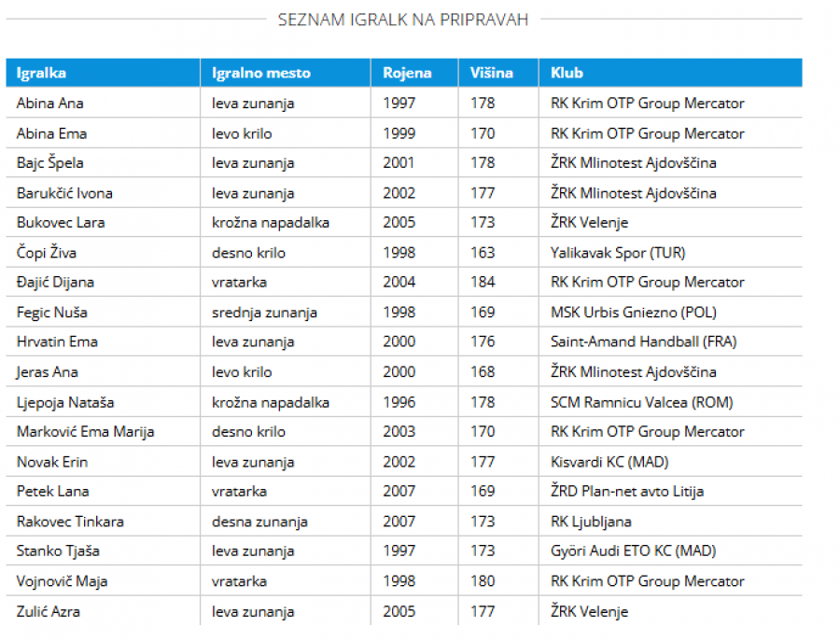Click Györi Audi ETO KC (MAD)
The width and height of the screenshot is (840, 641).
(x=634, y=551)
